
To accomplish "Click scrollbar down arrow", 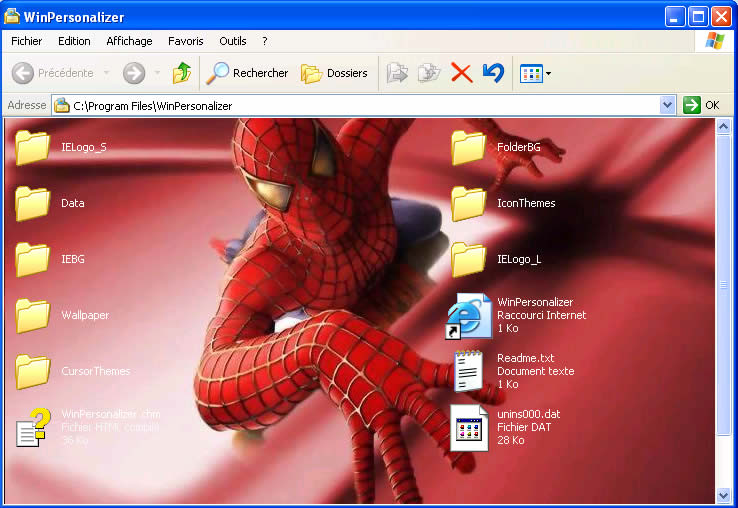I will [723, 495].
